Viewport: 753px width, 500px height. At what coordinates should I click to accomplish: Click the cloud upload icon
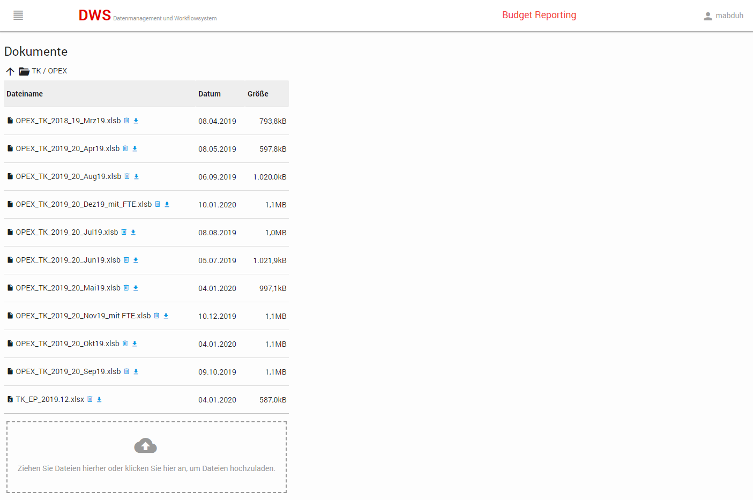(x=146, y=446)
